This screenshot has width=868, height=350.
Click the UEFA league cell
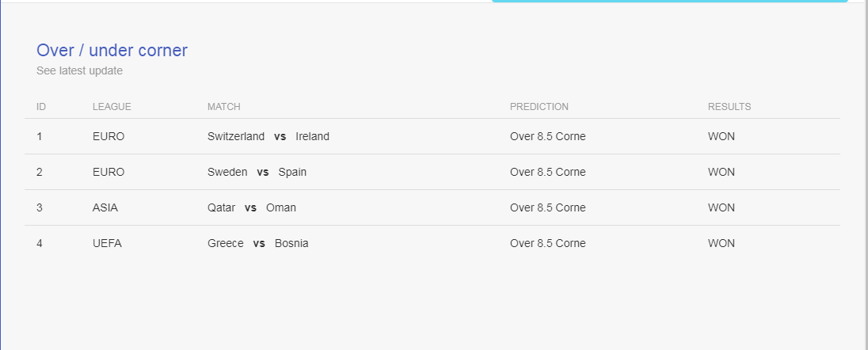107,243
